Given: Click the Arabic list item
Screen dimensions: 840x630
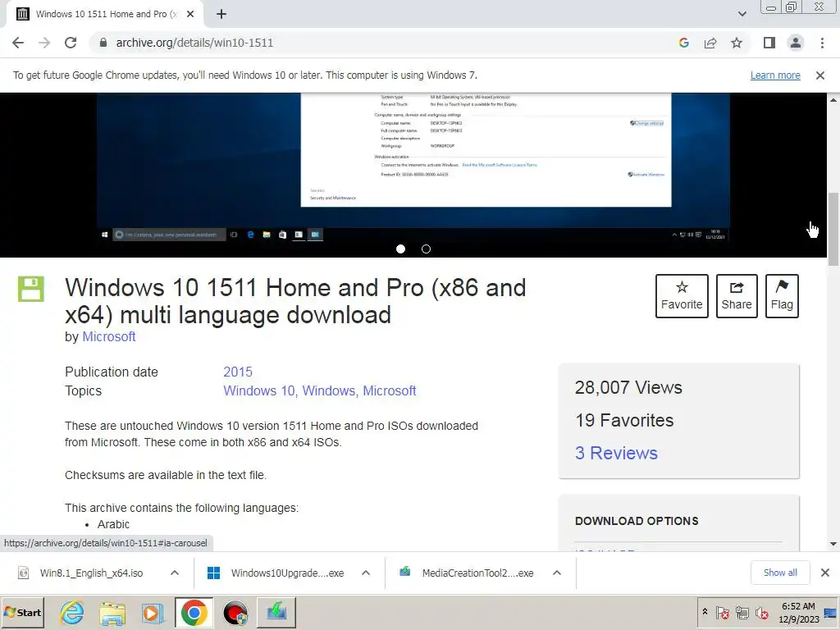Looking at the screenshot, I should [113, 524].
